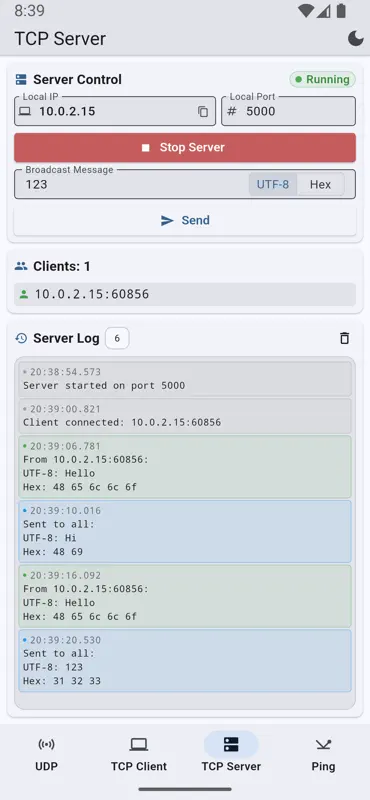Tap the cellular signal status icon
The width and height of the screenshot is (370, 800).
(x=324, y=11)
